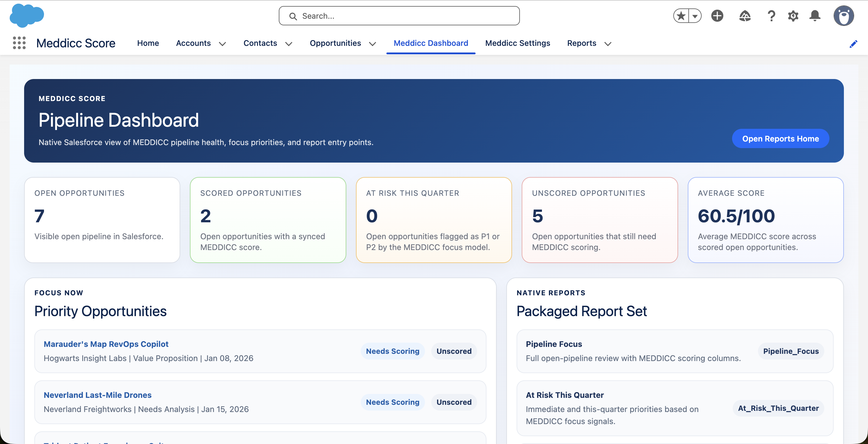Open the Pipeline Focus report title
The height and width of the screenshot is (444, 868).
pyautogui.click(x=554, y=344)
